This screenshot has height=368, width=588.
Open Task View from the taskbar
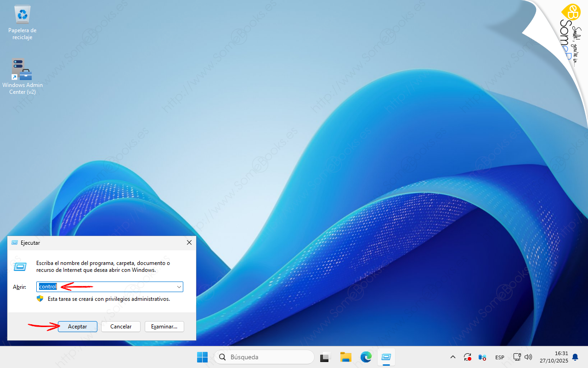(x=326, y=357)
